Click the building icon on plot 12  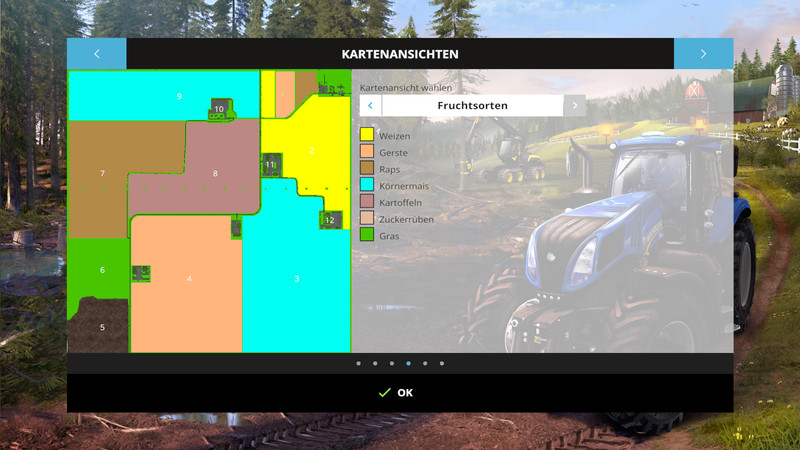tap(329, 219)
